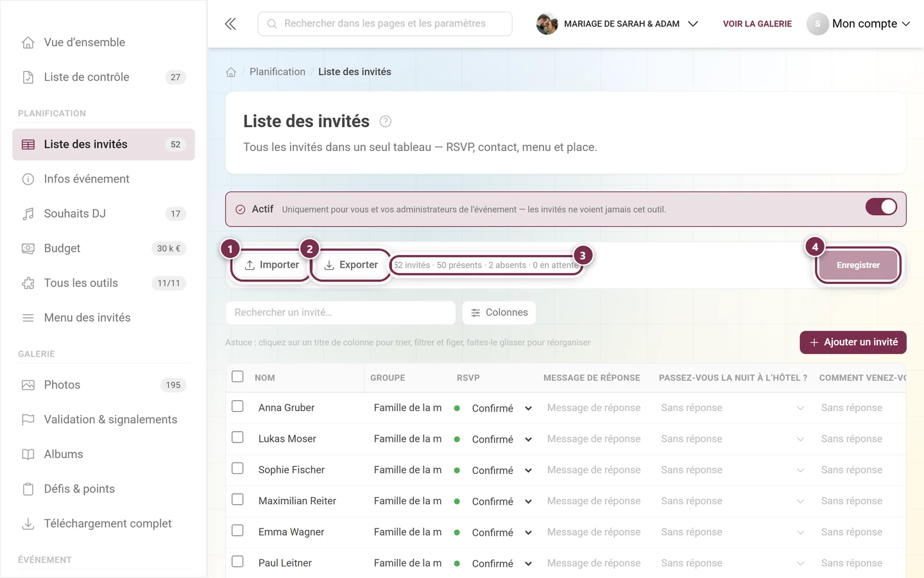Image resolution: width=924 pixels, height=578 pixels.
Task: Open the Mariage de Sarah & Adam event dropdown
Action: pyautogui.click(x=617, y=24)
